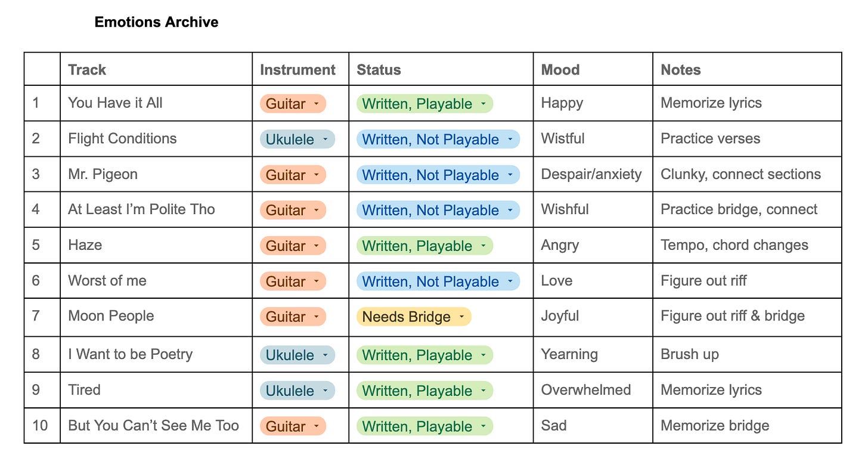Select the Mood column header cell

click(593, 69)
